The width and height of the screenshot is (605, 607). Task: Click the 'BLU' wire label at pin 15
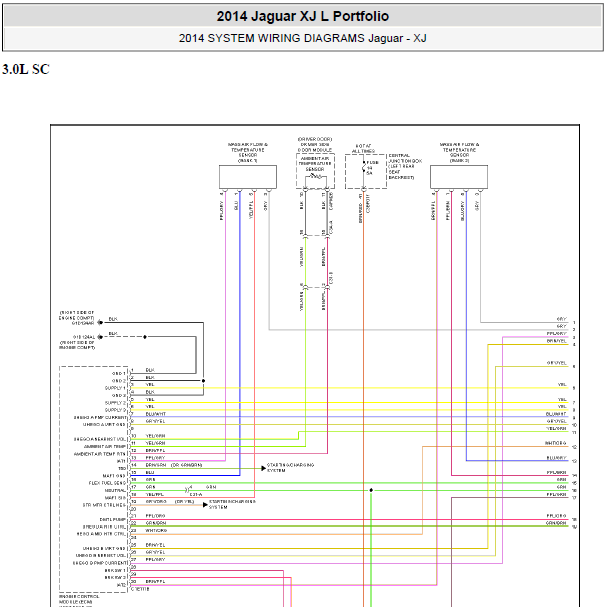150,472
